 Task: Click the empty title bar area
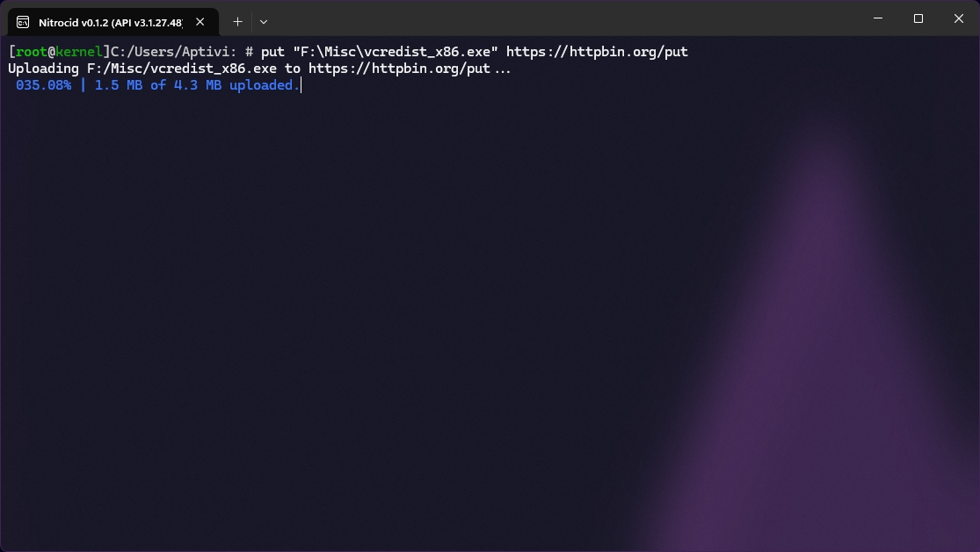(x=563, y=18)
